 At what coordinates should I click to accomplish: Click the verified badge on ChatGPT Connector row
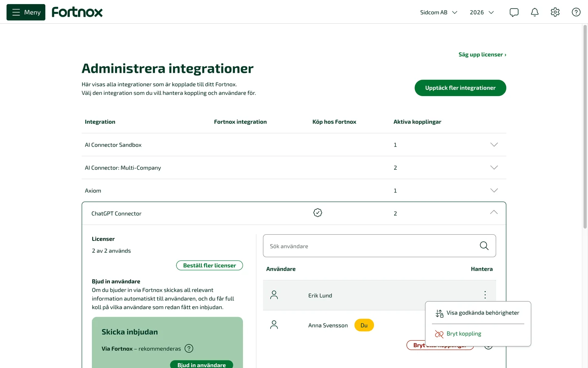[x=318, y=213]
